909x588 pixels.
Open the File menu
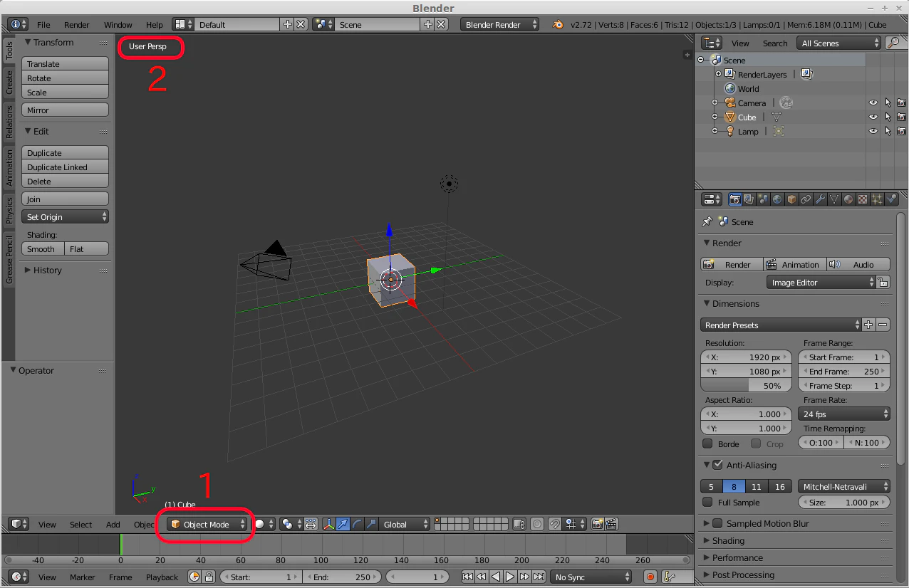pyautogui.click(x=43, y=25)
